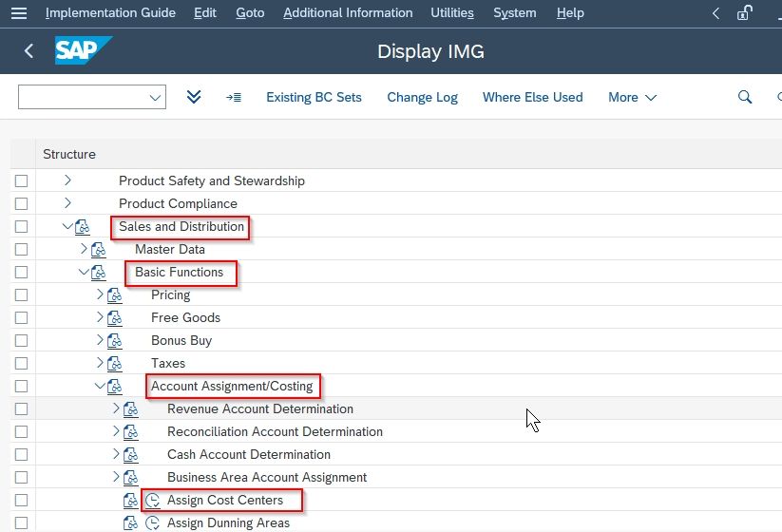Click the lock icon in menu bar

pos(745,13)
